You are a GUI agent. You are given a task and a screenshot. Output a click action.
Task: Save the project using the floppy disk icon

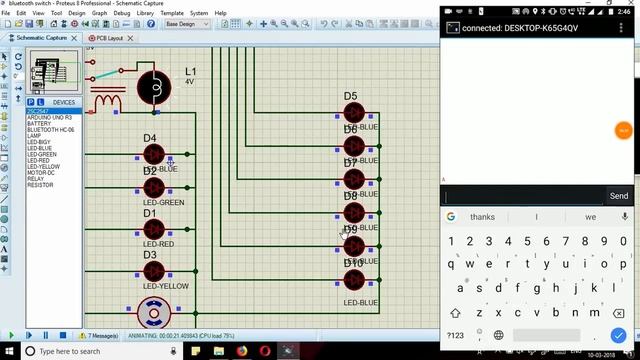tap(29, 24)
